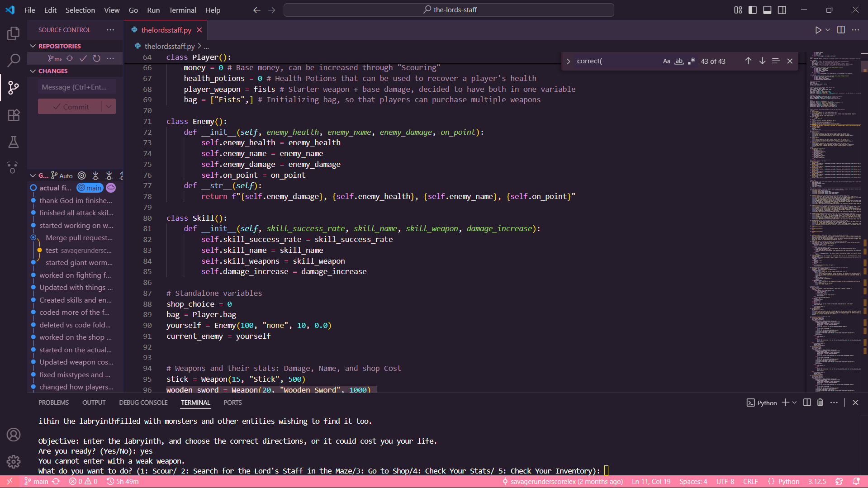
Task: Kill the terminal with the trash icon
Action: coord(820,402)
